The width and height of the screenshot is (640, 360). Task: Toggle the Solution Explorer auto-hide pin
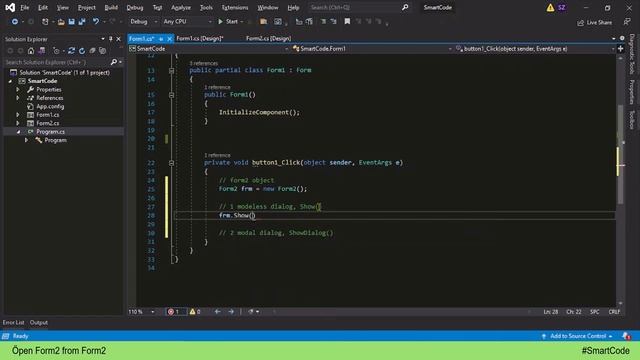(x=110, y=39)
